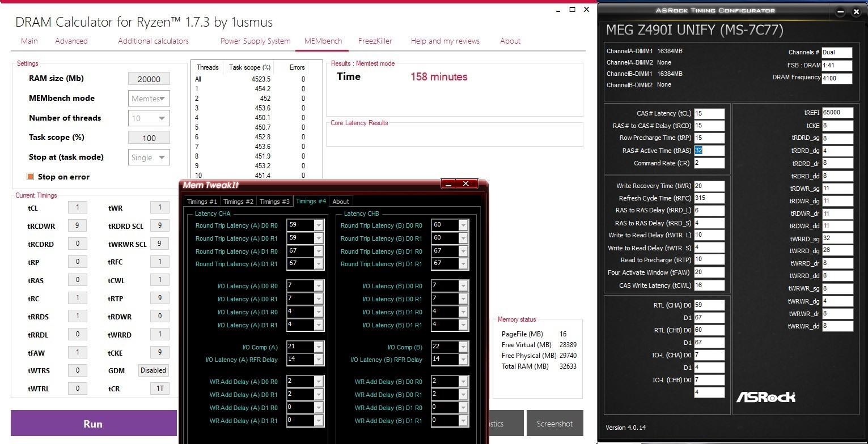The width and height of the screenshot is (868, 444).
Task: Open the Help and my reviews tab
Action: (x=445, y=41)
